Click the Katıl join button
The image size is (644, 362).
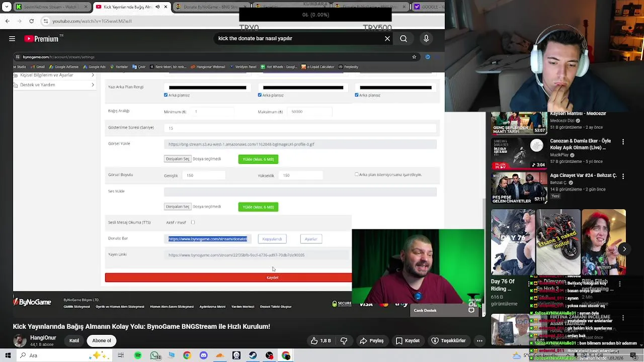click(74, 340)
